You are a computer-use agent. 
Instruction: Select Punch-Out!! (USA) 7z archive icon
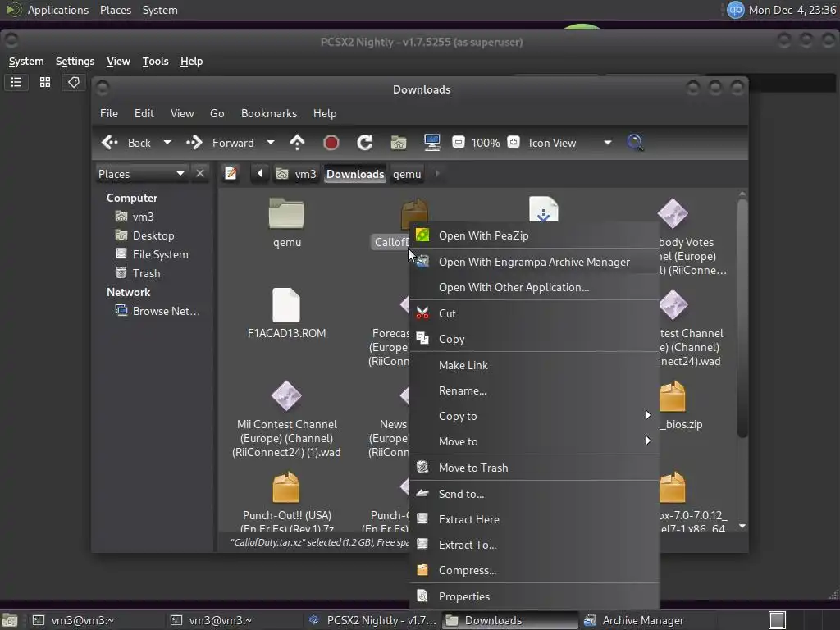coord(286,487)
